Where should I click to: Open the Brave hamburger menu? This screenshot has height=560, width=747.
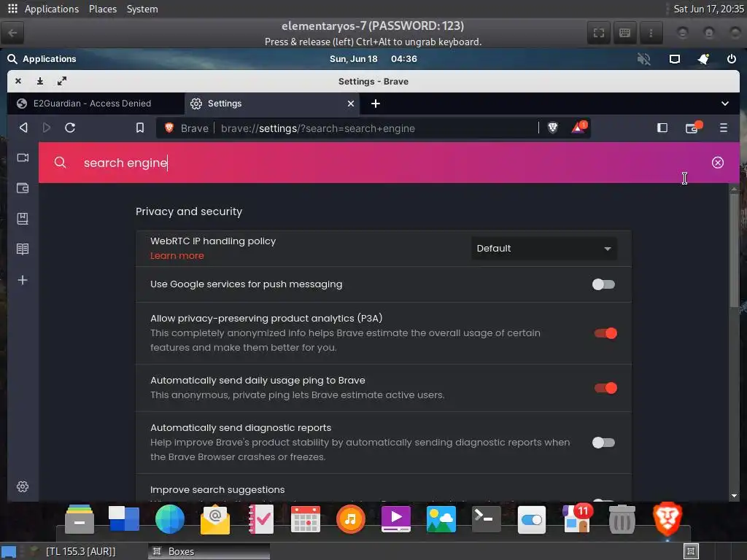pyautogui.click(x=723, y=128)
